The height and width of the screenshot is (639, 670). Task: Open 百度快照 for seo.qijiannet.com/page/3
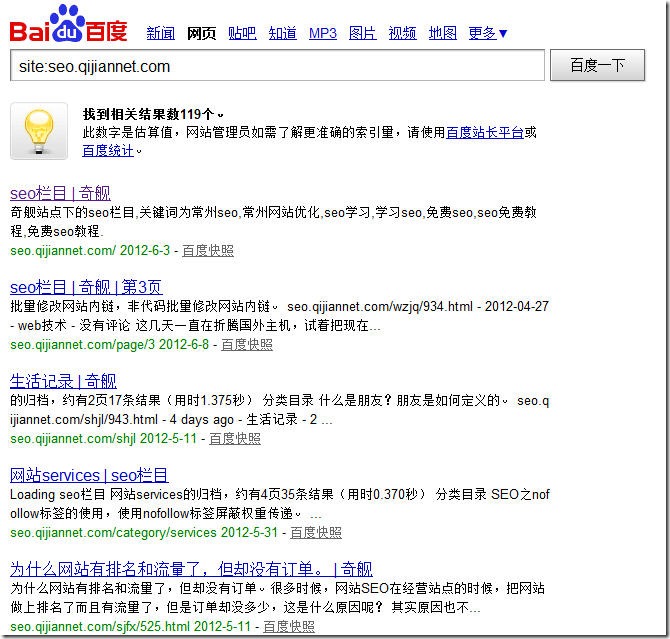(x=247, y=345)
